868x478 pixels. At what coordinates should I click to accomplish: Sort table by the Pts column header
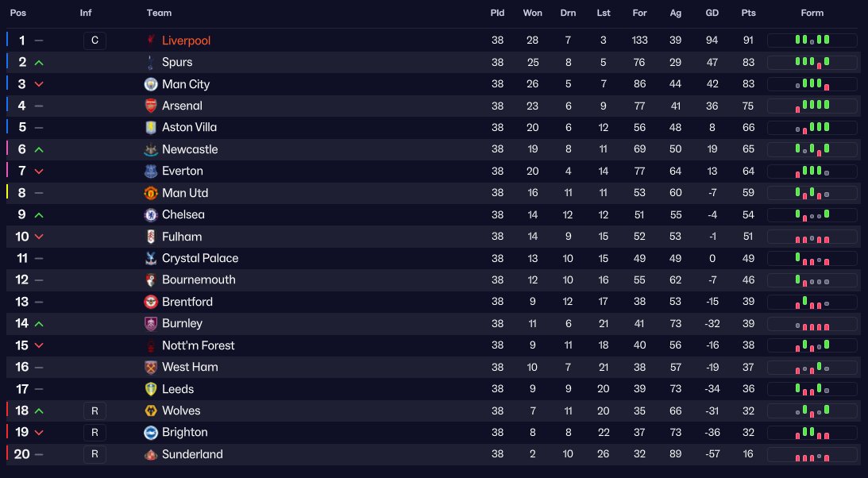(748, 13)
